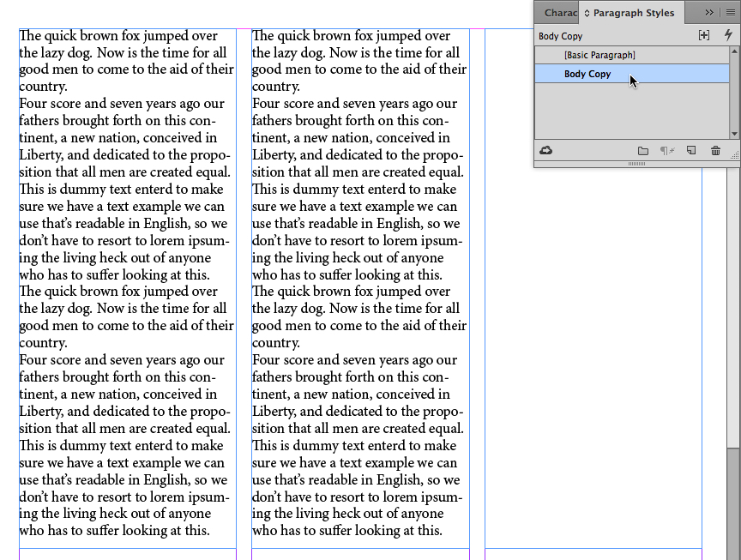Click the Quick Apply lightning bolt icon

coord(728,35)
